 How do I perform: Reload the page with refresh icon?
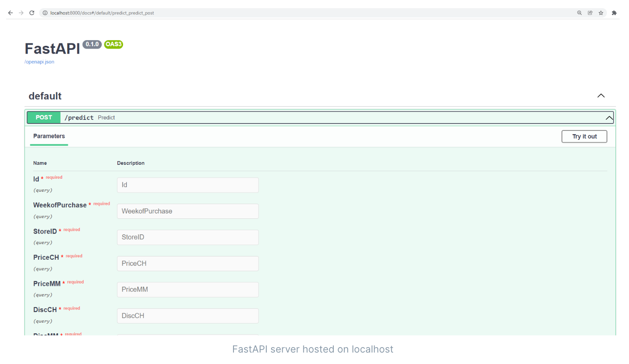pos(32,13)
